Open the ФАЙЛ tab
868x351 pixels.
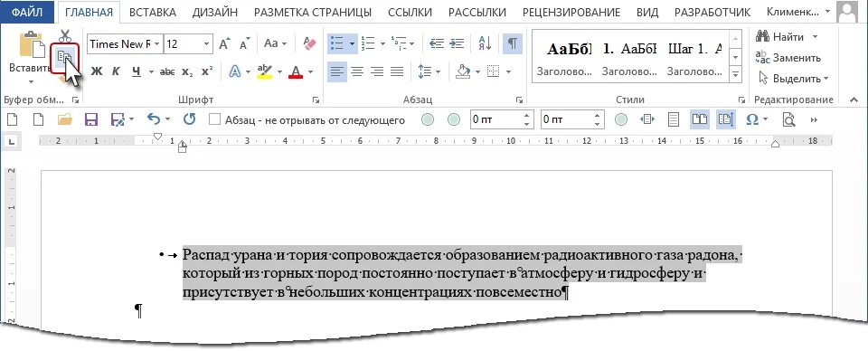27,12
